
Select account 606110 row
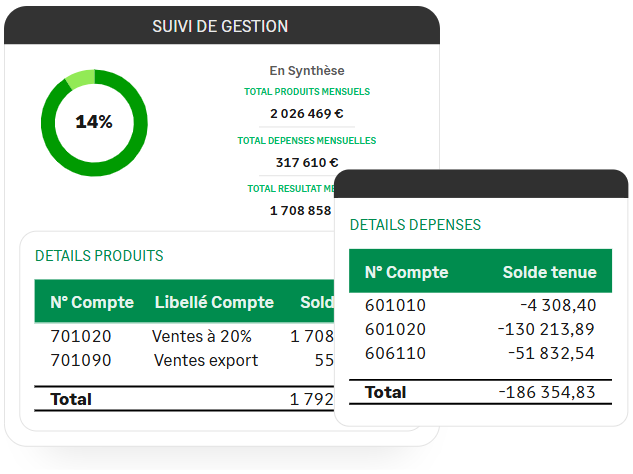tap(395, 353)
